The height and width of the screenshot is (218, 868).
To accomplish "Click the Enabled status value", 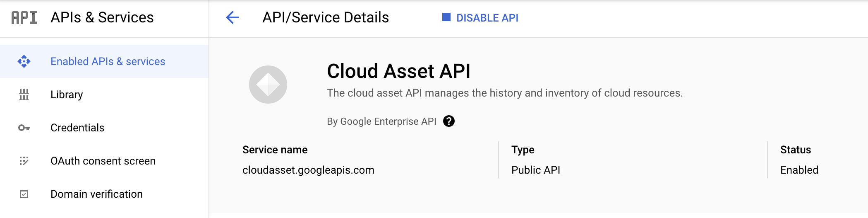I will tap(799, 170).
